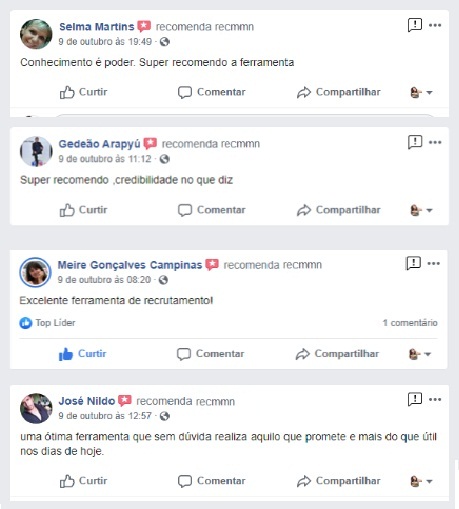
Task: Click Gedeão Arapyú's profile picture
Action: click(36, 151)
